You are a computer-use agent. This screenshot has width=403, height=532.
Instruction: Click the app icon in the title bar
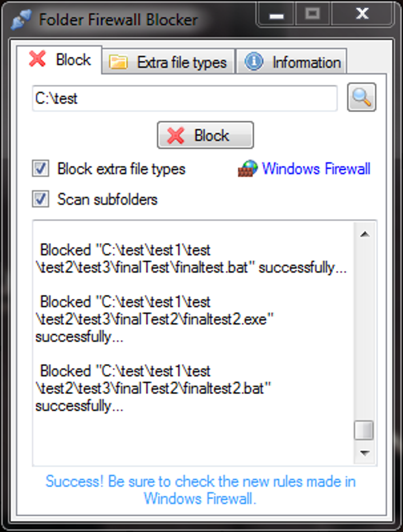[x=21, y=19]
